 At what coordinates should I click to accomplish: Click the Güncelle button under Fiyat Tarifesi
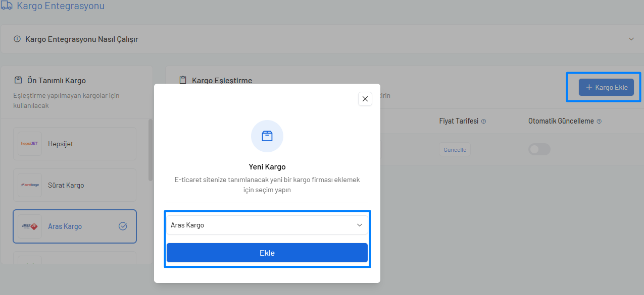coord(455,150)
